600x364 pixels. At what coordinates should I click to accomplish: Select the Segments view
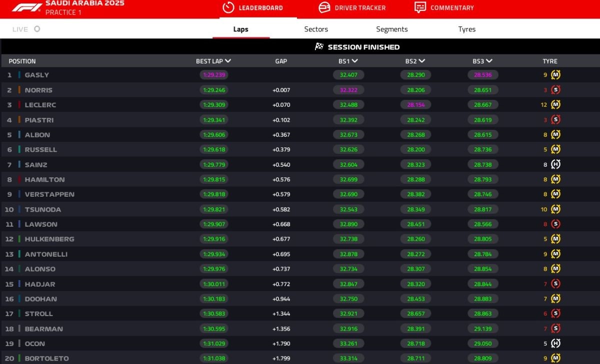[x=391, y=29]
